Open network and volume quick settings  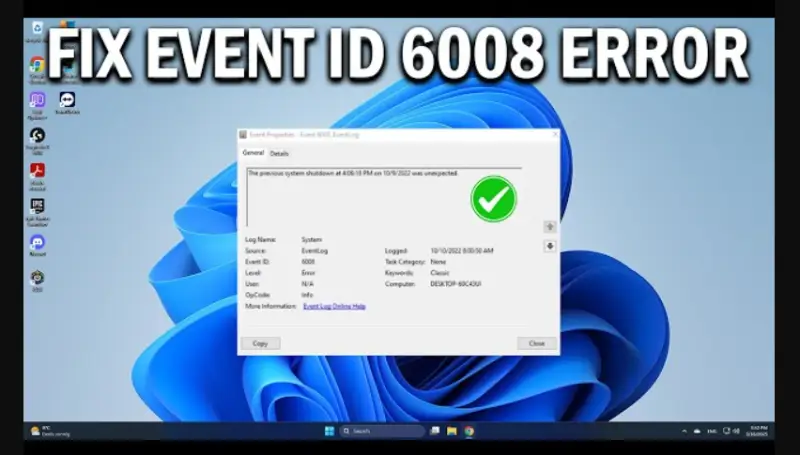click(731, 431)
